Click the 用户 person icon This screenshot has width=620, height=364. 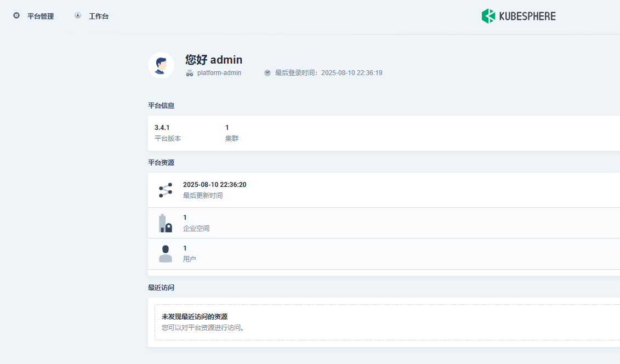[166, 254]
